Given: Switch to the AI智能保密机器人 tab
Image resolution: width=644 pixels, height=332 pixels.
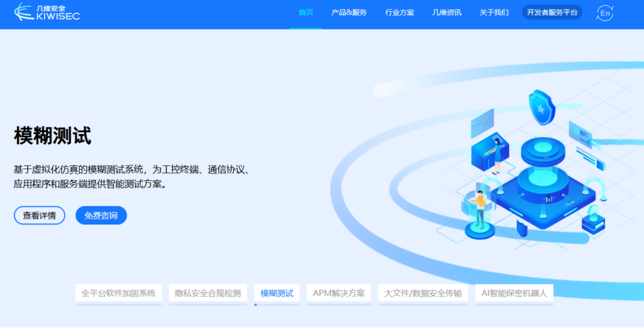Looking at the screenshot, I should tap(514, 293).
